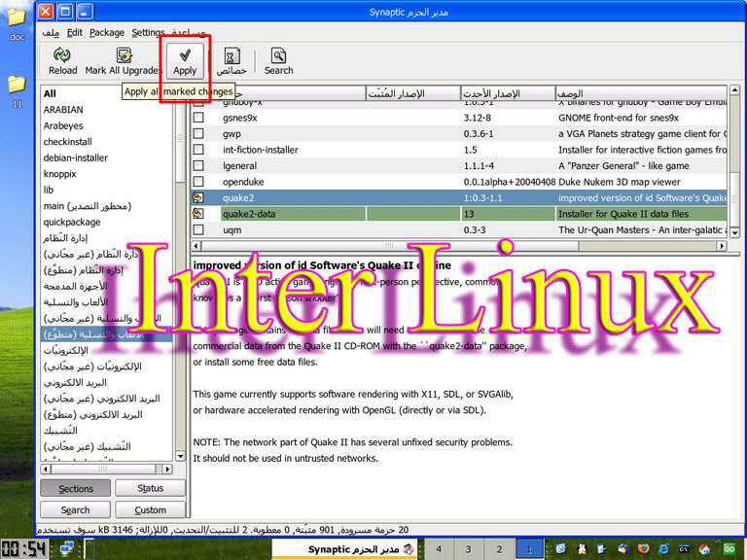Click the green GO icon in taskbar
The height and width of the screenshot is (560, 747).
click(729, 549)
